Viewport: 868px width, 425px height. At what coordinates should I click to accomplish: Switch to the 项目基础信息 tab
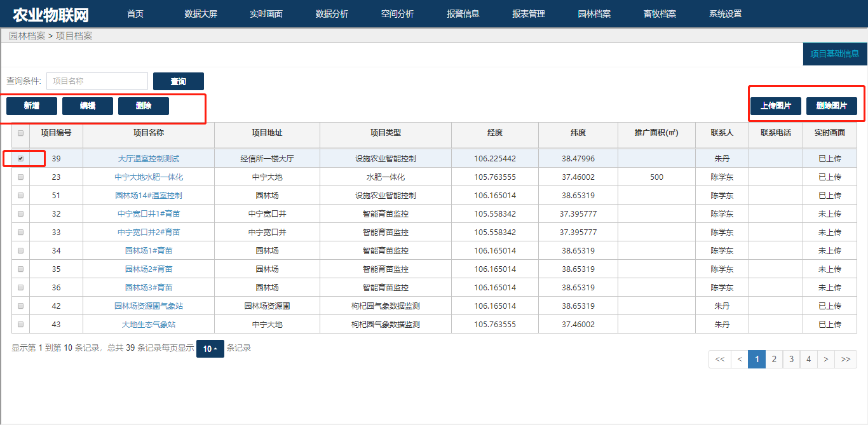[x=834, y=54]
